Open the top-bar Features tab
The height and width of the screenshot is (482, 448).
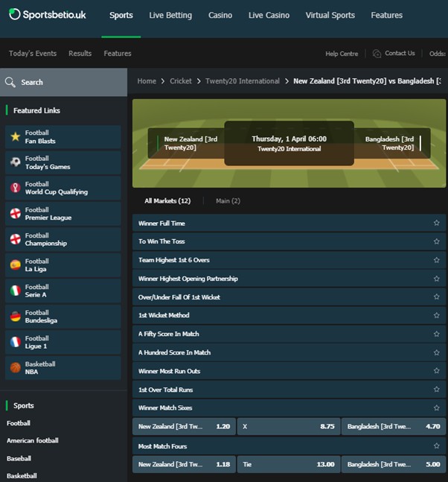(386, 15)
